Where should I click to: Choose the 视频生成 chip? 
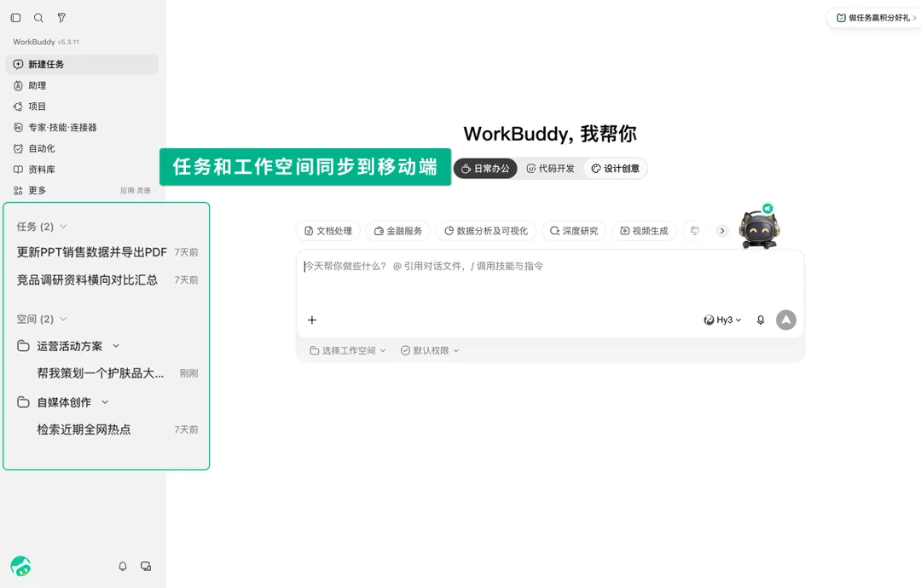coord(645,231)
